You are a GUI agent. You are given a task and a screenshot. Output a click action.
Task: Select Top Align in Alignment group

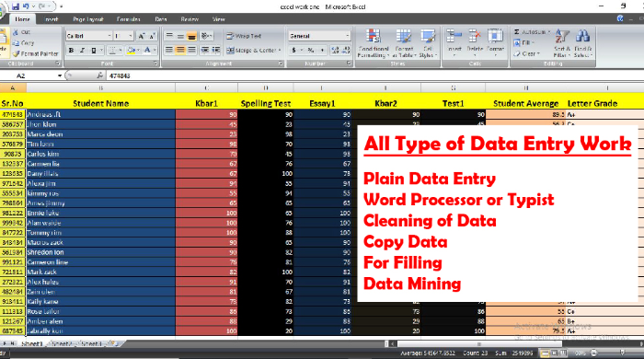(x=169, y=36)
